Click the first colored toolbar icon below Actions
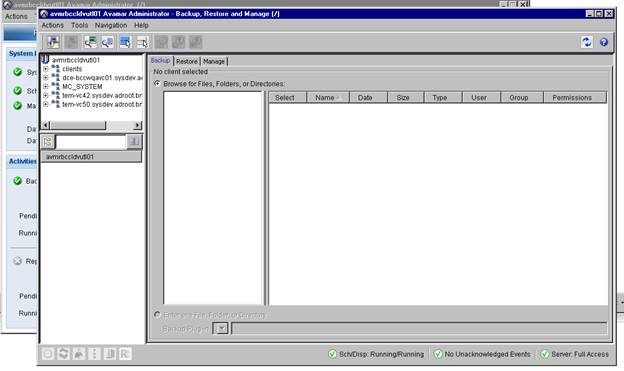The width and height of the screenshot is (624, 371). tap(53, 42)
